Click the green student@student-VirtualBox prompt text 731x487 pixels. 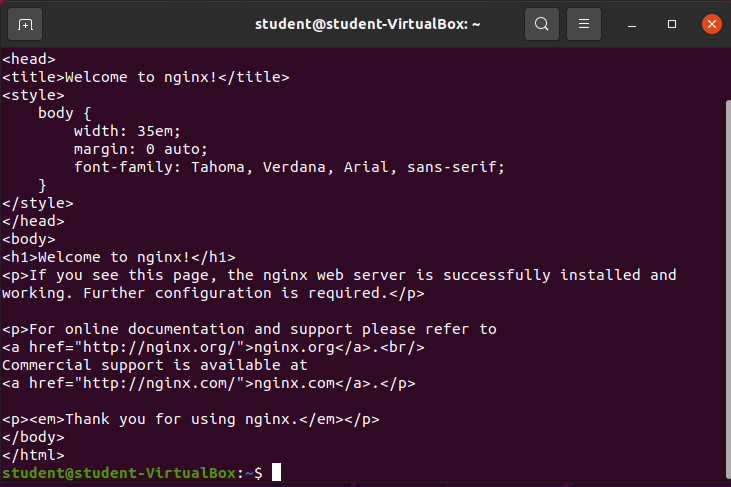click(120, 472)
